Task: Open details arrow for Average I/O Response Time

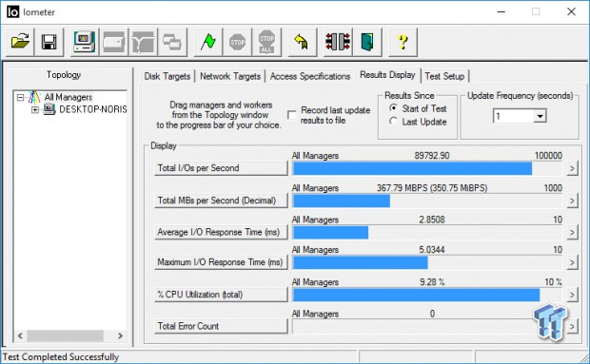Action: [x=572, y=232]
